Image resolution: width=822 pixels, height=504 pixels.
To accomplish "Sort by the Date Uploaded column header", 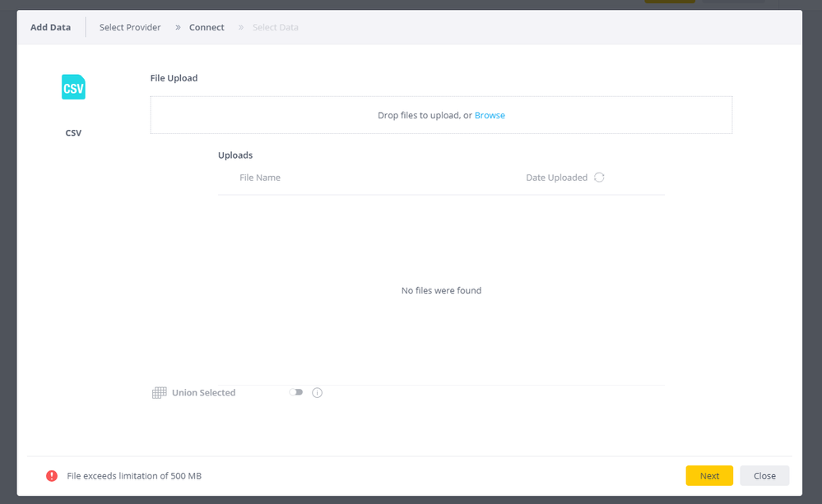I will tap(556, 178).
